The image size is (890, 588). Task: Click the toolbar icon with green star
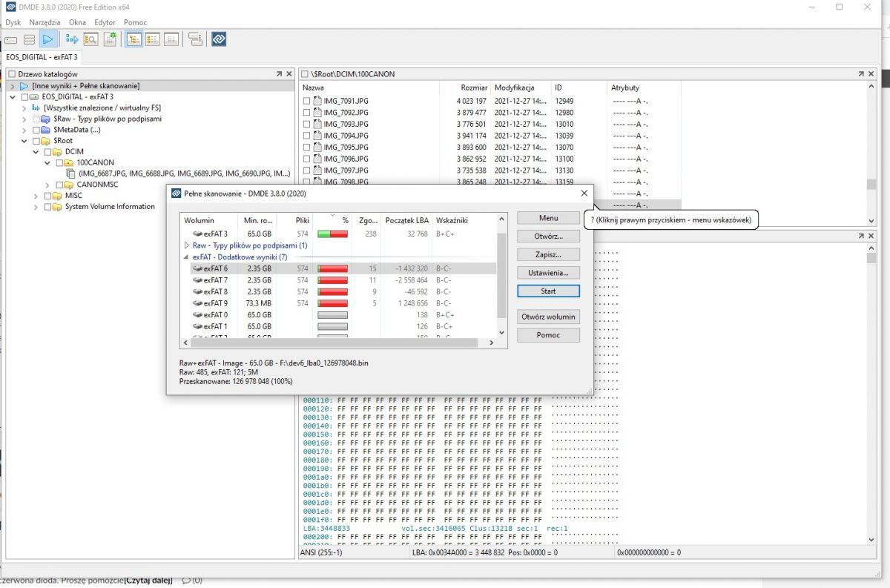[110, 39]
